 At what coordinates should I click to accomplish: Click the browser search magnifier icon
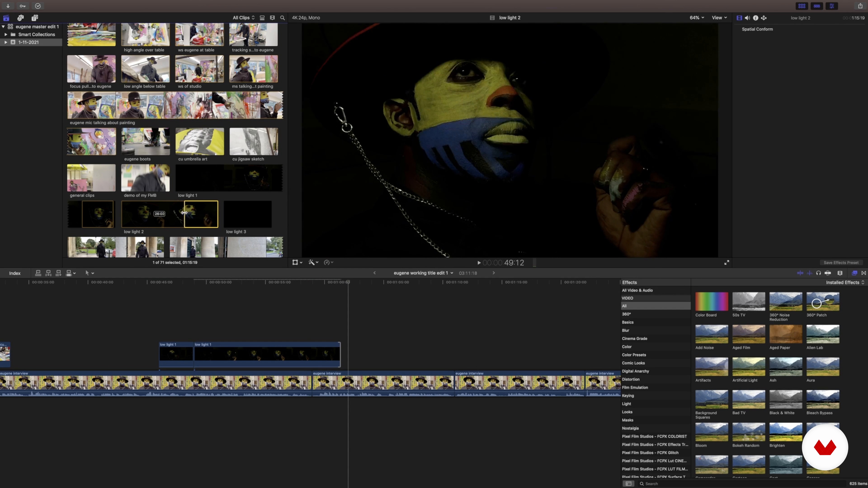(x=282, y=18)
